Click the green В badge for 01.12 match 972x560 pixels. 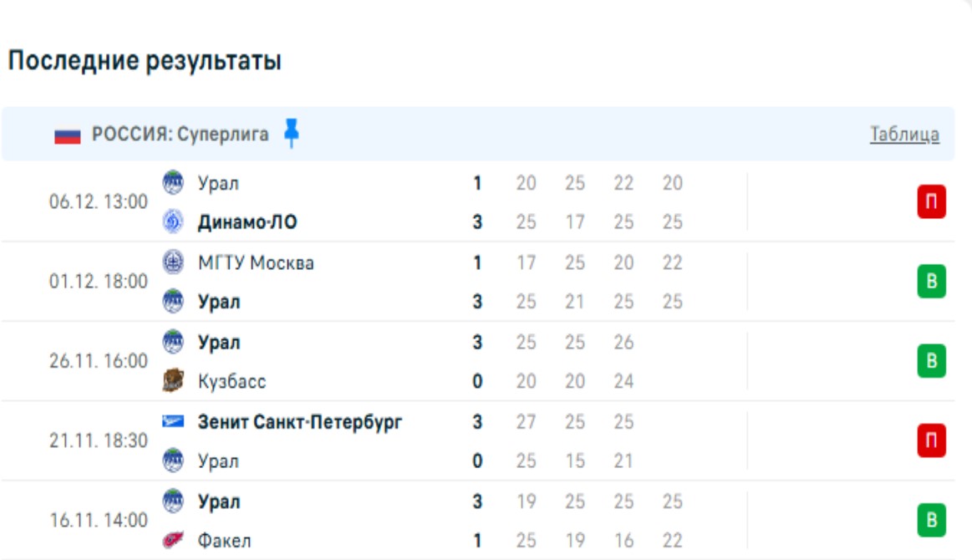point(931,283)
